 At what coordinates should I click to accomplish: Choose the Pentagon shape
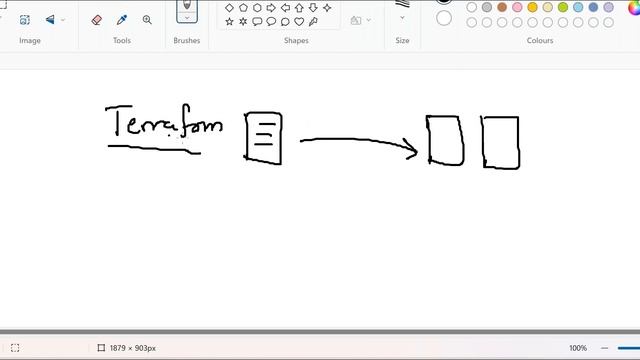point(243,8)
